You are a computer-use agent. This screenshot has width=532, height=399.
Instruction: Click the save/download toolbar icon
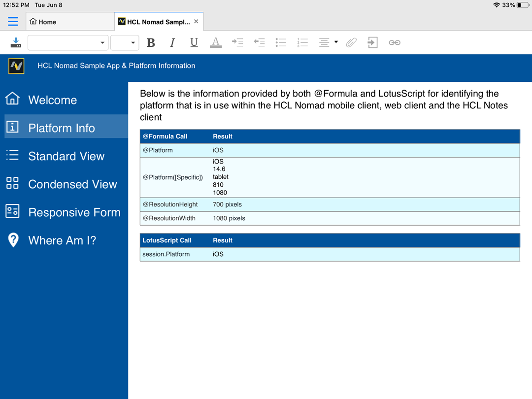16,42
